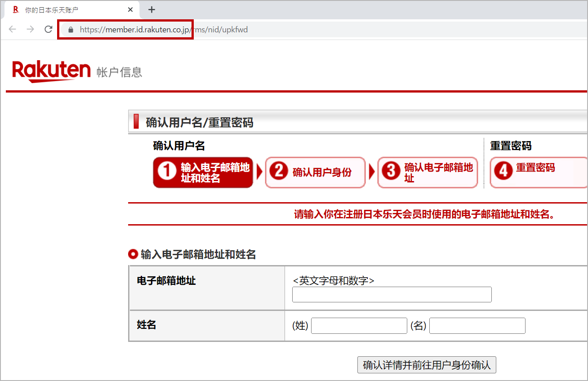Select step 3 确认电子邮箱地址

428,173
